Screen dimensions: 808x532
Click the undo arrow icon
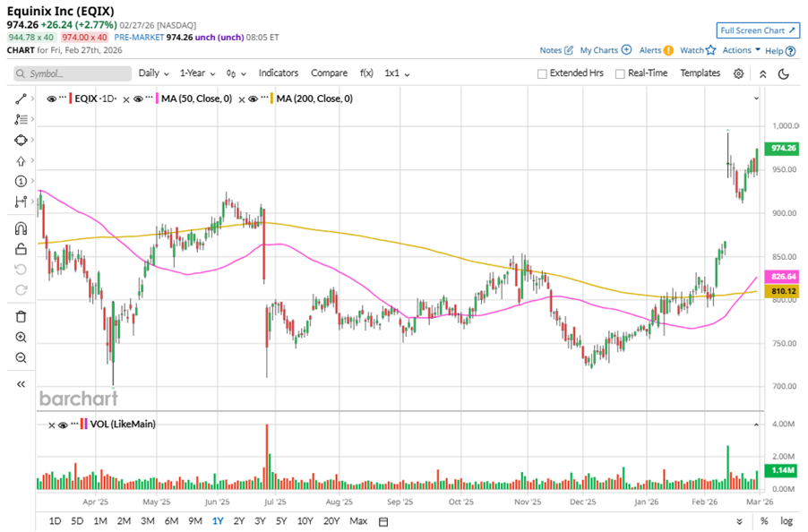point(21,270)
